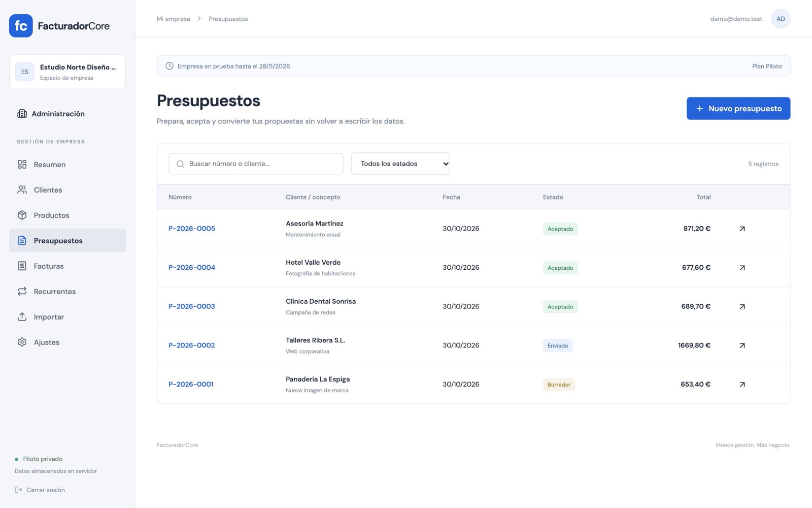Click the Estado column header
This screenshot has height=508, width=812.
tap(553, 197)
